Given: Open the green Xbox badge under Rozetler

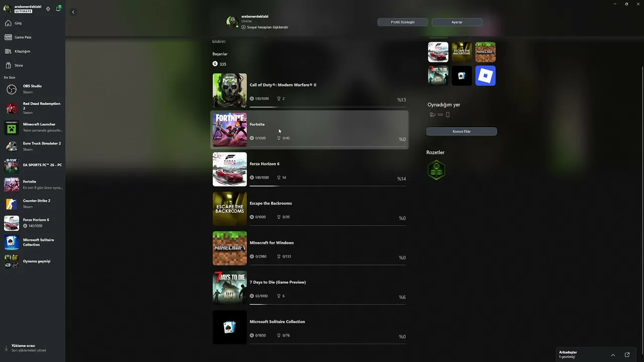Looking at the screenshot, I should [436, 170].
